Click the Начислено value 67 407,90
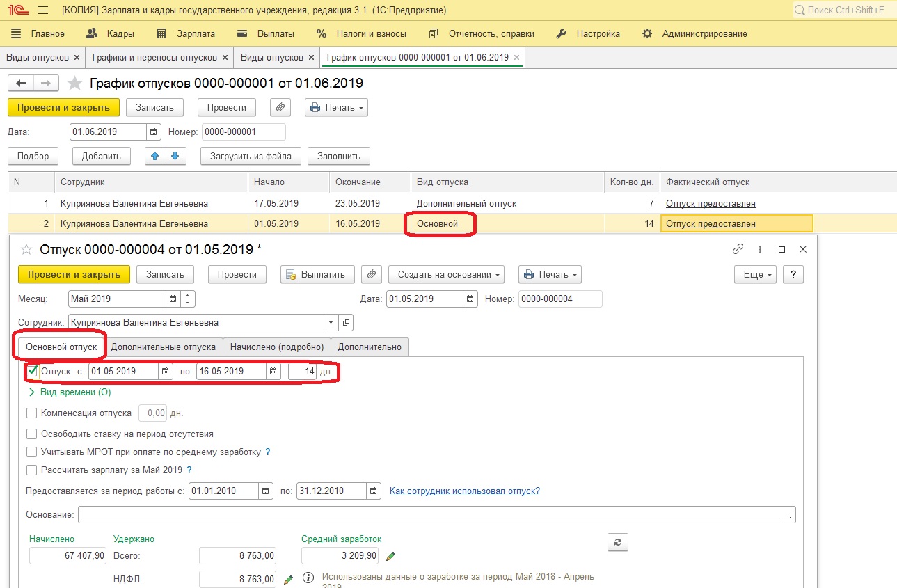Screen dimensions: 897x588 (68, 556)
